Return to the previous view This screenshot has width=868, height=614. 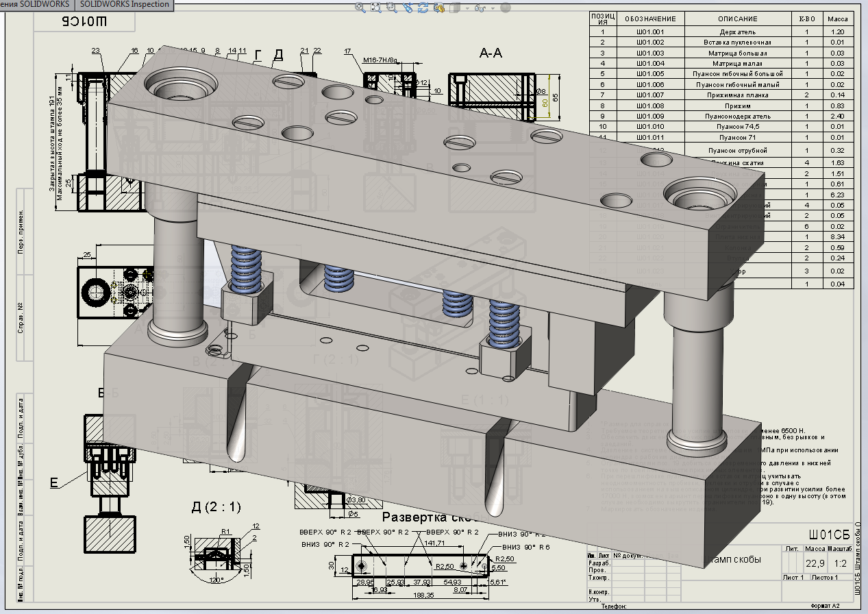[x=408, y=8]
